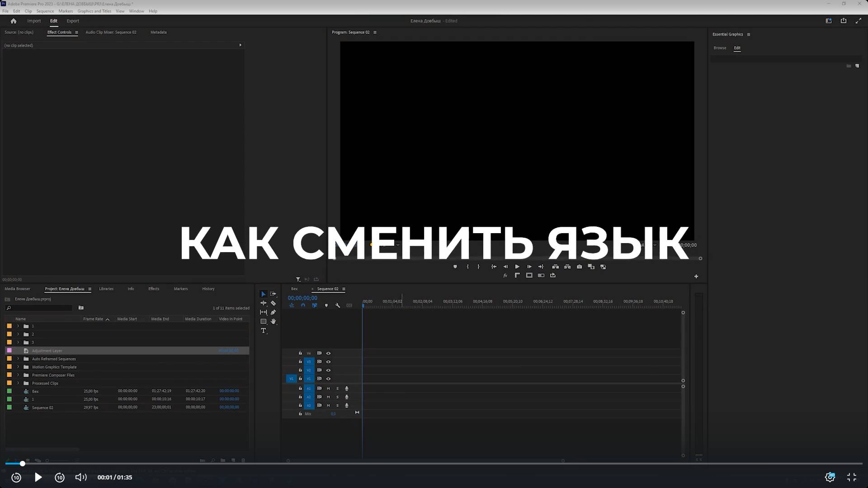Open the Sequence menu
The height and width of the screenshot is (488, 868).
coord(45,11)
